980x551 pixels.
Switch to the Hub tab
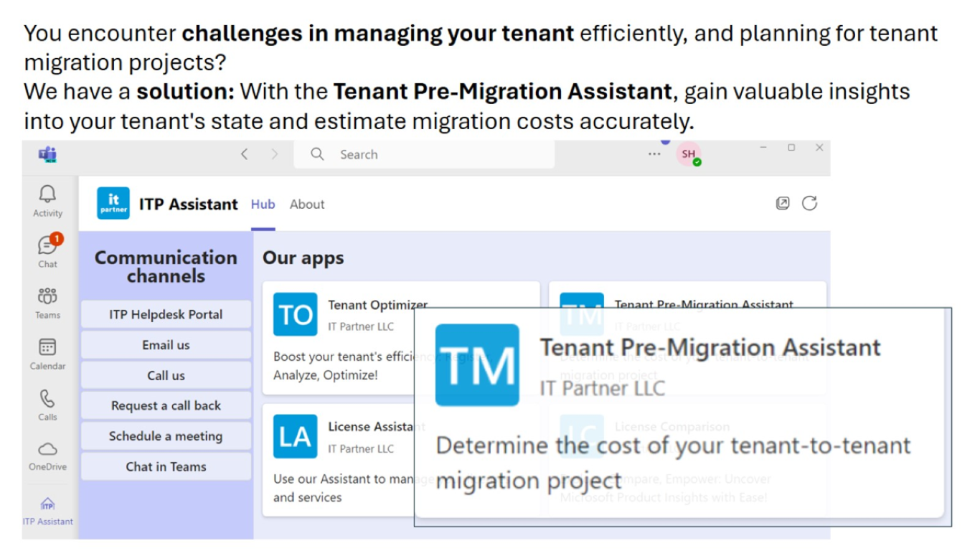[x=263, y=204]
